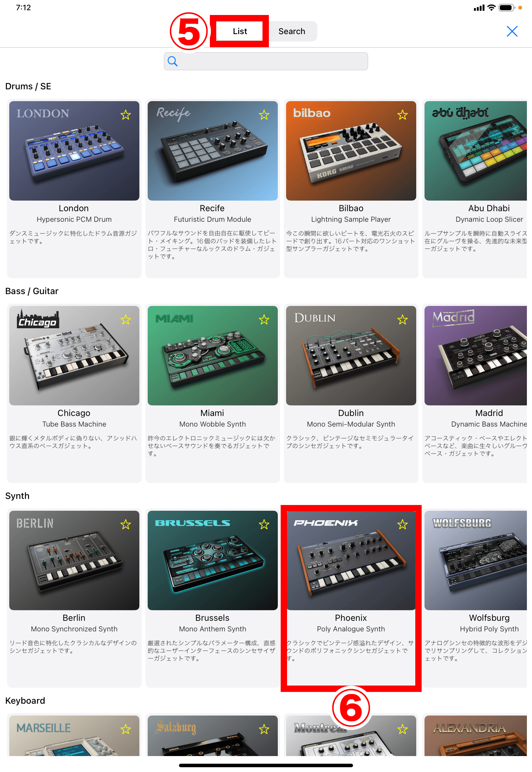
Task: Close the gadget selector
Action: click(512, 31)
